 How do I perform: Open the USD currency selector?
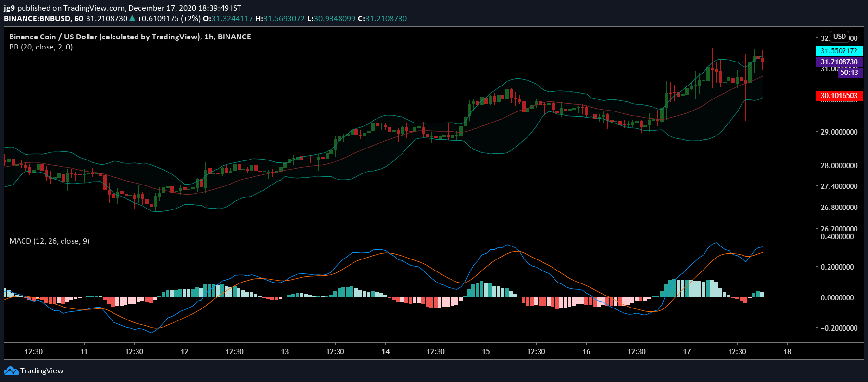coord(840,37)
